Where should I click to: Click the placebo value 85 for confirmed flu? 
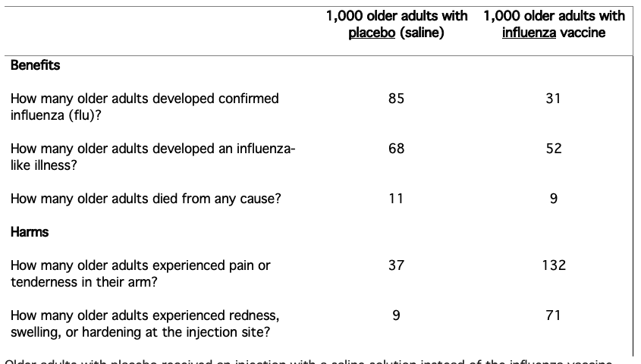click(396, 99)
